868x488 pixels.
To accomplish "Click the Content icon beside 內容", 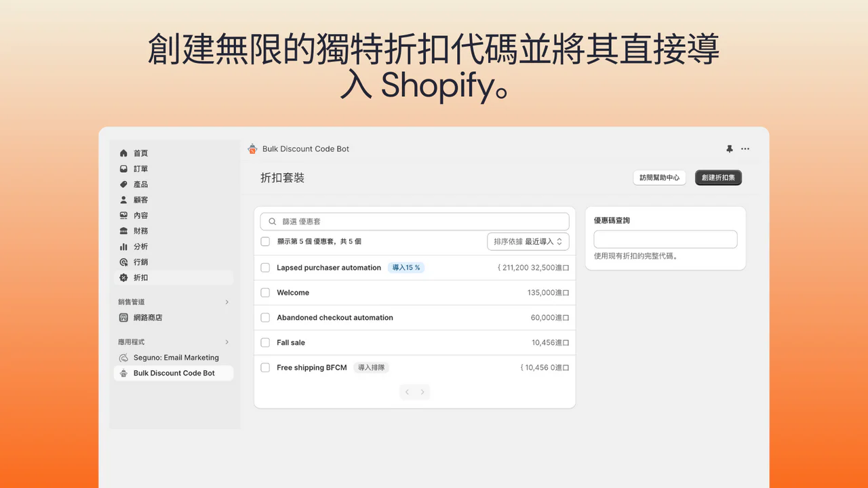I will [123, 216].
